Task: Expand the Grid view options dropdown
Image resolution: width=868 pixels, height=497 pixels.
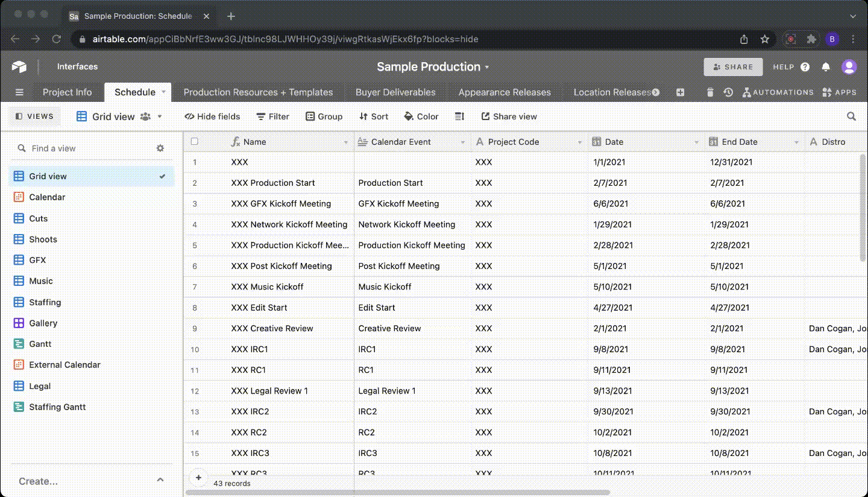Action: [159, 116]
